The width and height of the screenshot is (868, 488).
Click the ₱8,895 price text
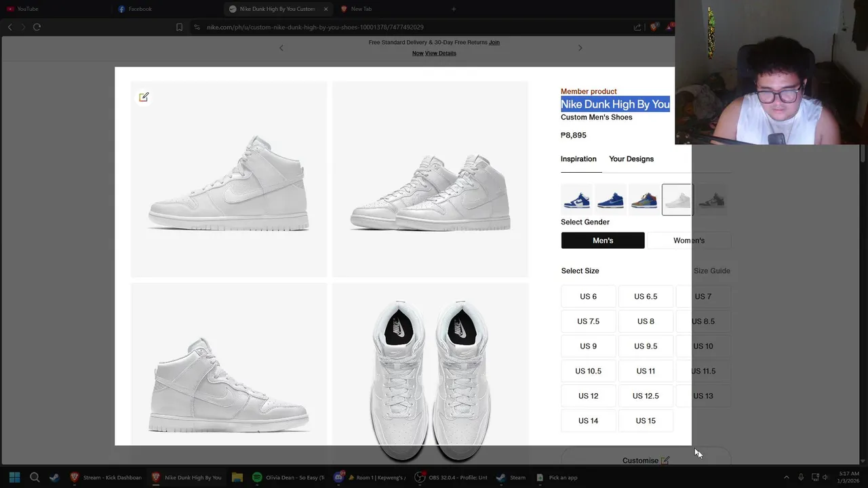[x=574, y=135]
